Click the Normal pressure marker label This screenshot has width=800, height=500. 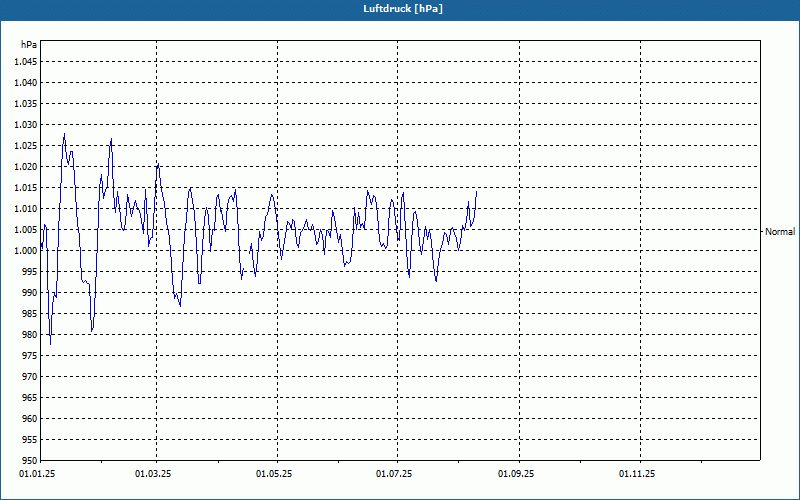click(780, 232)
